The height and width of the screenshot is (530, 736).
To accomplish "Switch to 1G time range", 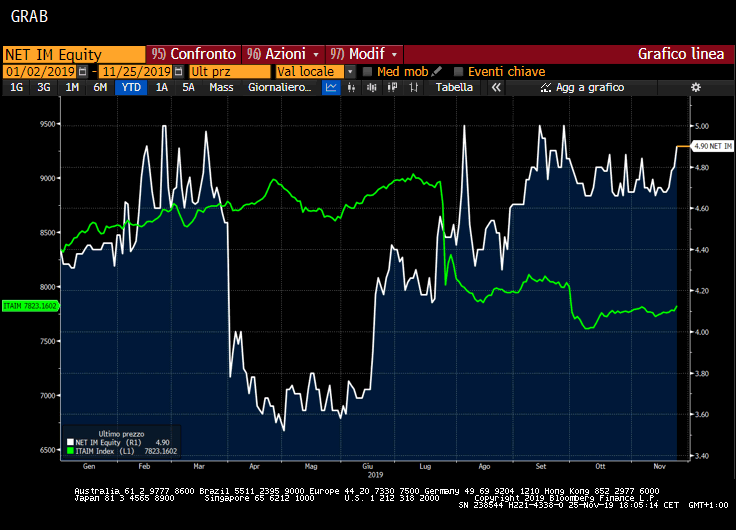I will pyautogui.click(x=16, y=87).
